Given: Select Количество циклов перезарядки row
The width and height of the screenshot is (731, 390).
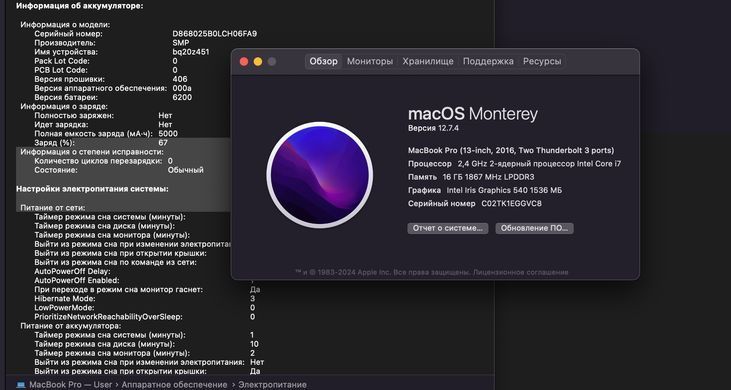Looking at the screenshot, I should 103,161.
